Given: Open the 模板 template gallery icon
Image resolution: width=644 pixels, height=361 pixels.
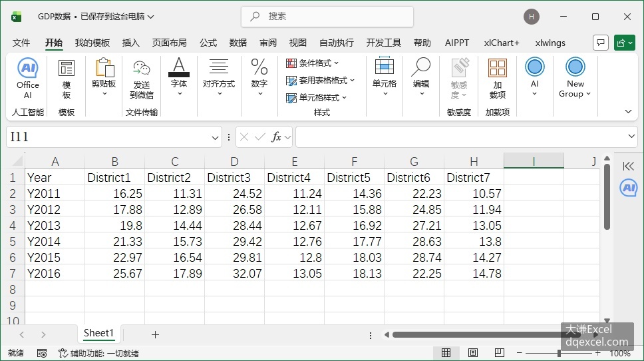Looking at the screenshot, I should click(x=66, y=79).
